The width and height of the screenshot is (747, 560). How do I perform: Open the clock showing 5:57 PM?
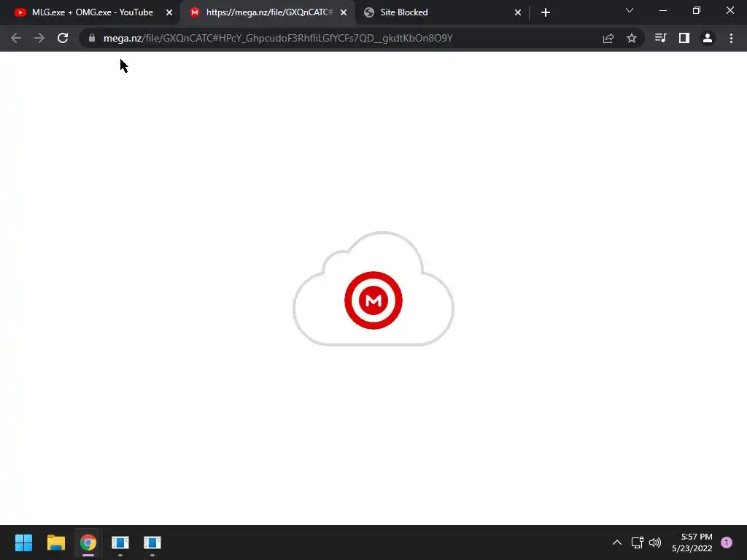click(692, 542)
